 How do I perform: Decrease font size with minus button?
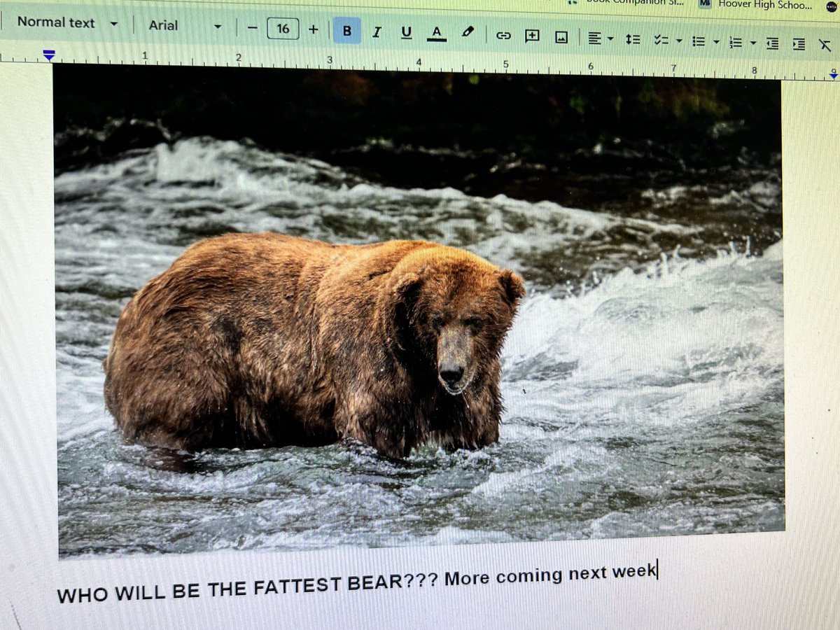pos(252,28)
